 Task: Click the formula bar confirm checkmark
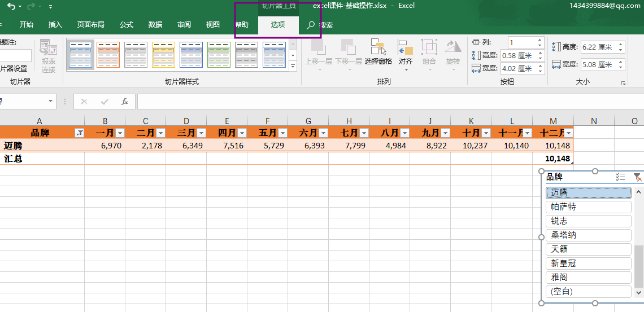pyautogui.click(x=105, y=102)
